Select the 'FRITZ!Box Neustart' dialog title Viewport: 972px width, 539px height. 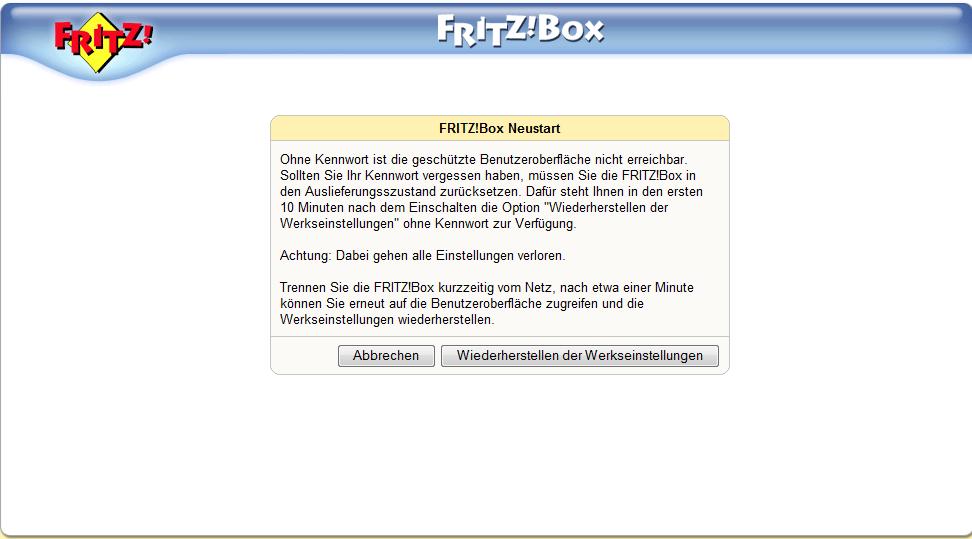(500, 128)
